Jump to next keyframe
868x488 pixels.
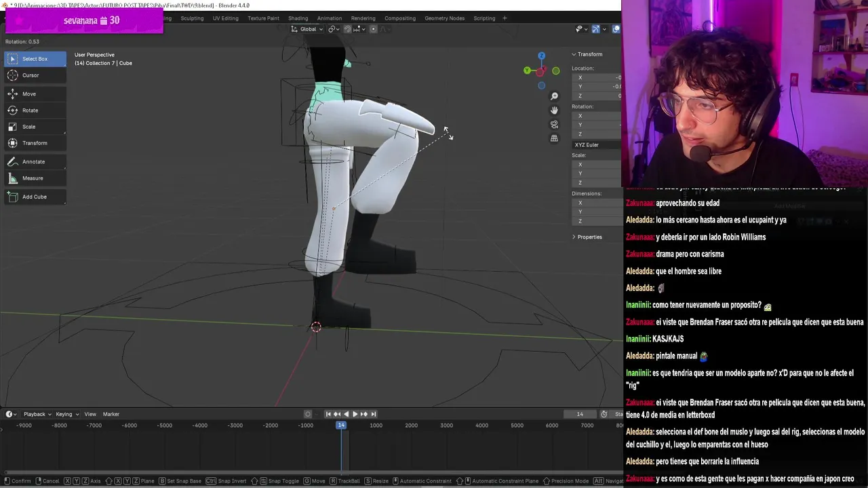364,414
